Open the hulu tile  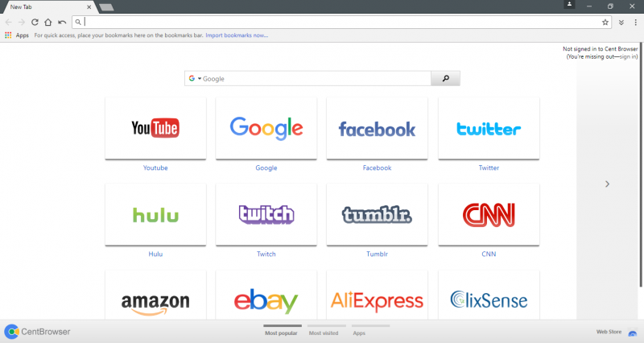(155, 214)
